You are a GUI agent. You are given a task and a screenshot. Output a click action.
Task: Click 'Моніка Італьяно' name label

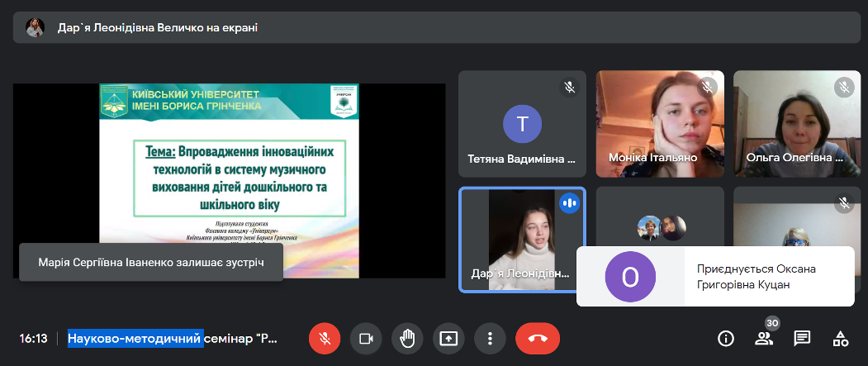[x=652, y=158]
